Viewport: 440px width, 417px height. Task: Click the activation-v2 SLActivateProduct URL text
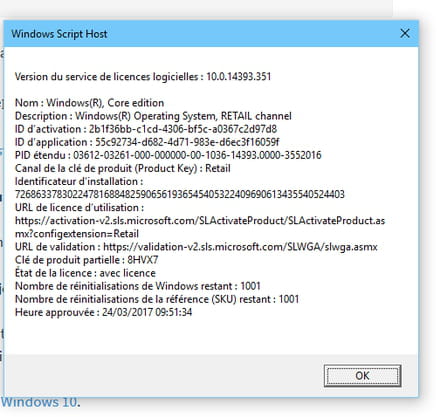[x=200, y=227]
